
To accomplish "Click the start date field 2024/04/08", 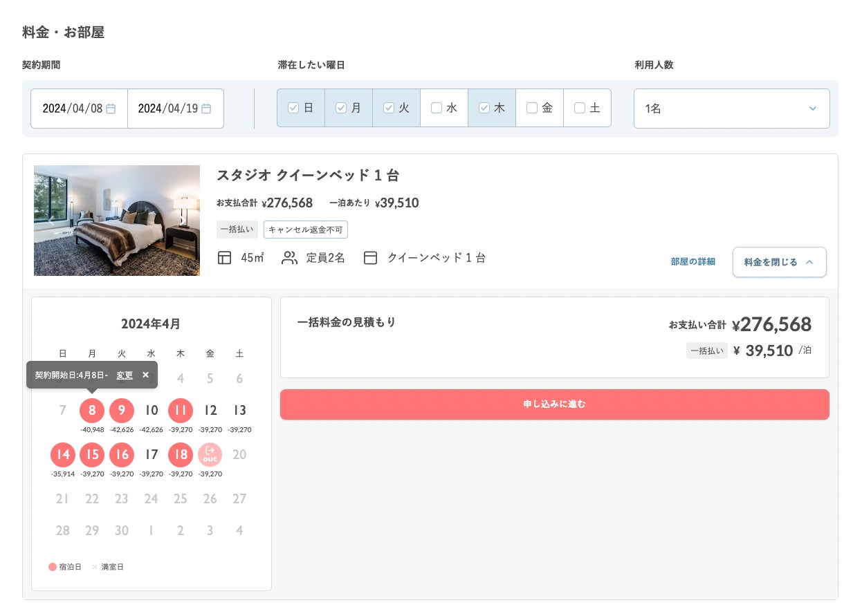I will 79,109.
